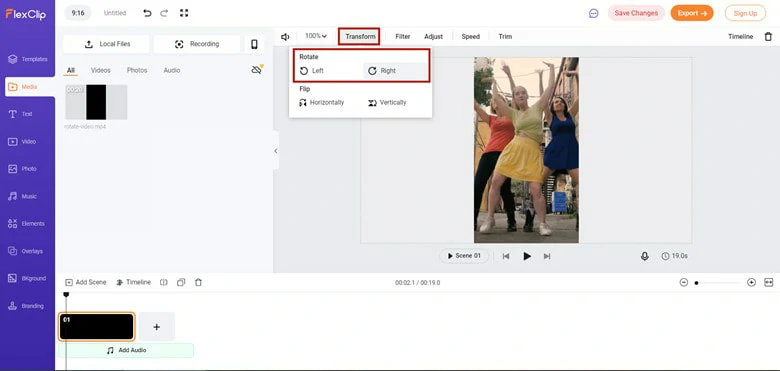Open the Filter options

coord(403,37)
